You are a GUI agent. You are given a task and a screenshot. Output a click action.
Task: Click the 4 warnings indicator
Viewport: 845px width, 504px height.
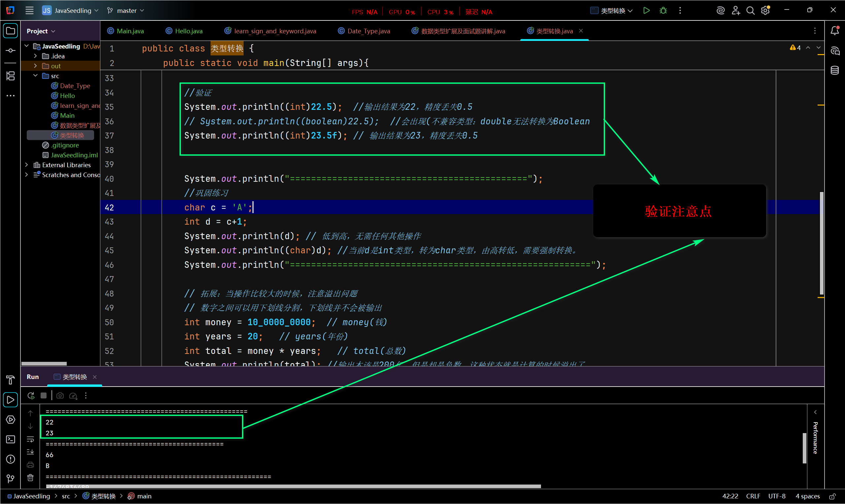pos(795,48)
